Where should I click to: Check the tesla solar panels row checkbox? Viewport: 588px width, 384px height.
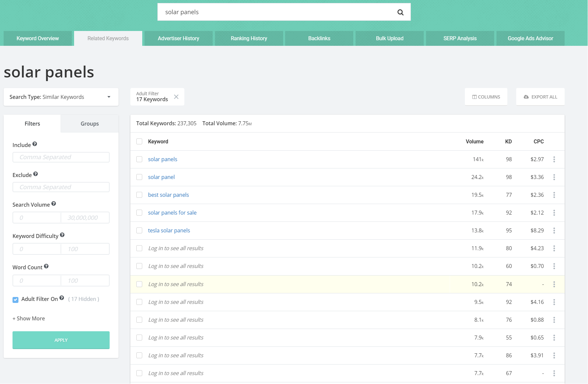click(139, 230)
